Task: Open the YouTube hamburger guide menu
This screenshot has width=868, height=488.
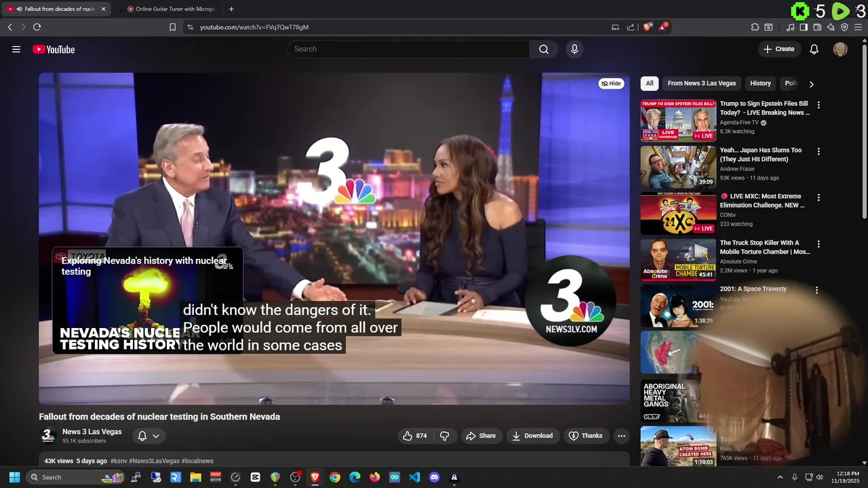Action: click(x=16, y=49)
